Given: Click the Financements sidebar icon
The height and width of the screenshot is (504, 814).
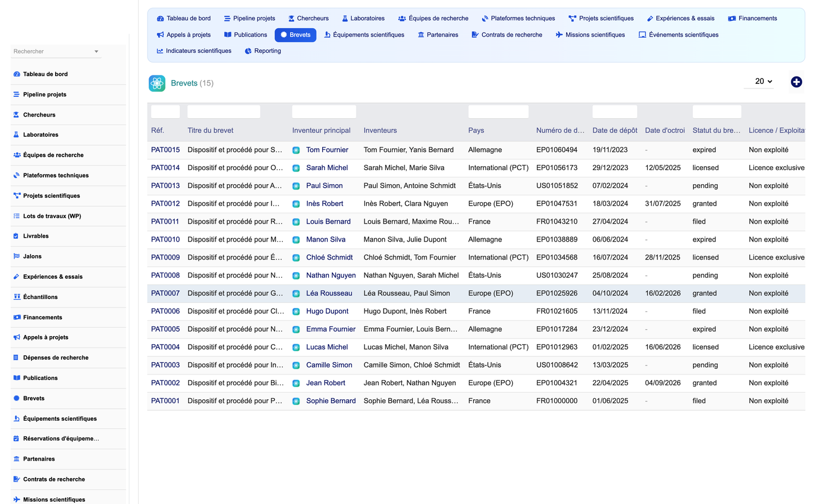Looking at the screenshot, I should 17,317.
